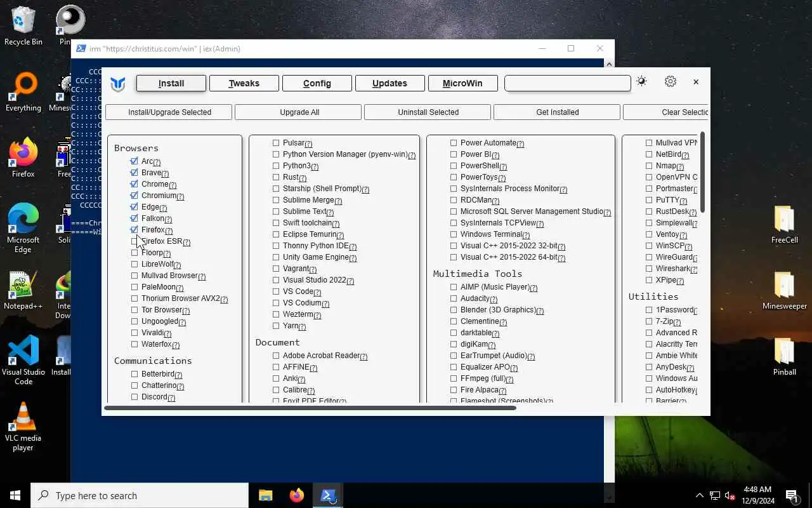This screenshot has width=812, height=508.
Task: Open Notepad++ desktop shortcut
Action: pos(23,290)
